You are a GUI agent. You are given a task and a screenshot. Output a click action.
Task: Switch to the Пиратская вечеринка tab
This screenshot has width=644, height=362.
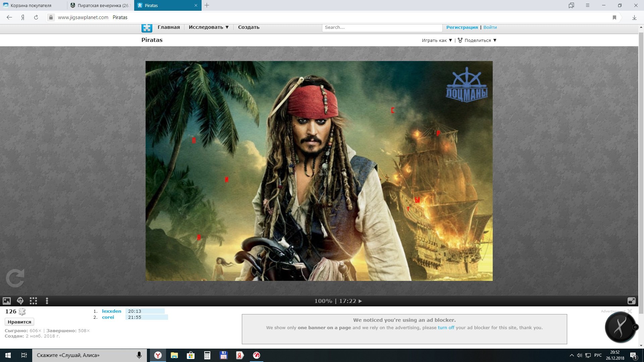[100, 5]
